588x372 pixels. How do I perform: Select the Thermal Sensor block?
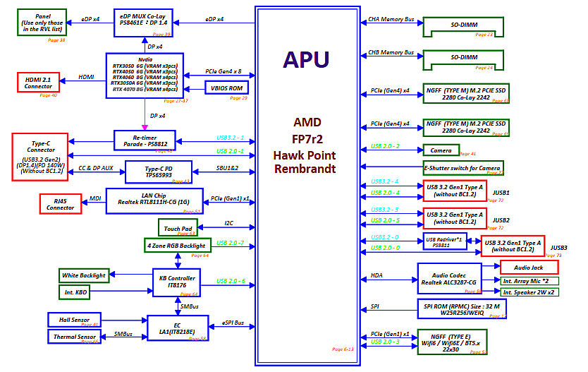tap(74, 336)
